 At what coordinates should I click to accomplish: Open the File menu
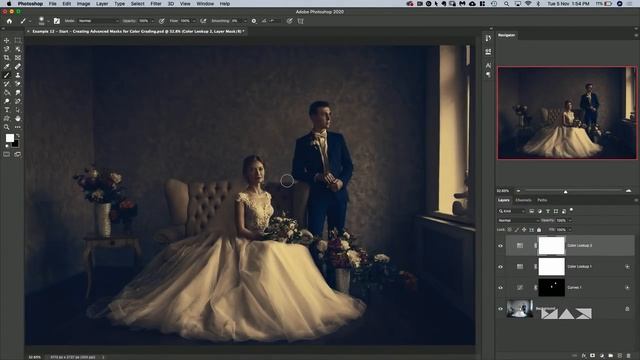(53, 4)
